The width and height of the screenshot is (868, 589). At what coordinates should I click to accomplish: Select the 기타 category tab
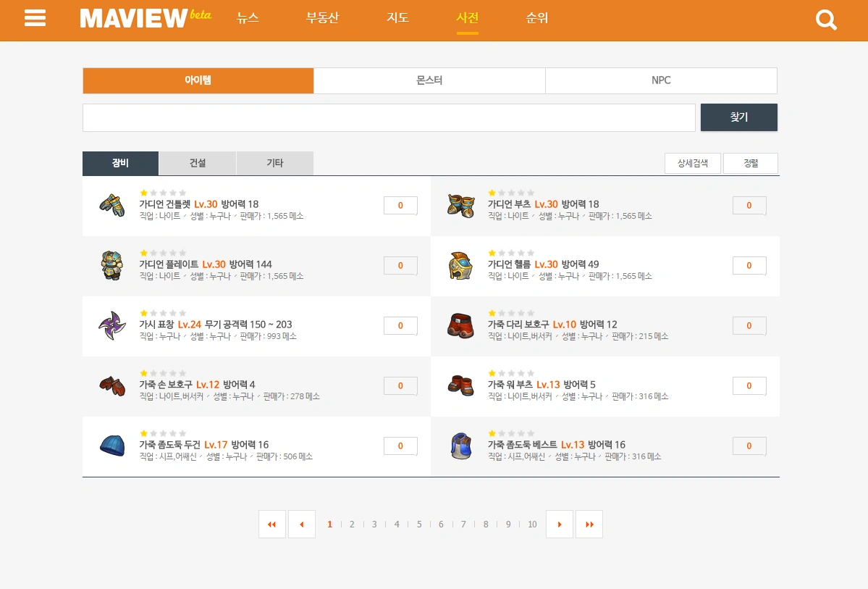pyautogui.click(x=274, y=163)
